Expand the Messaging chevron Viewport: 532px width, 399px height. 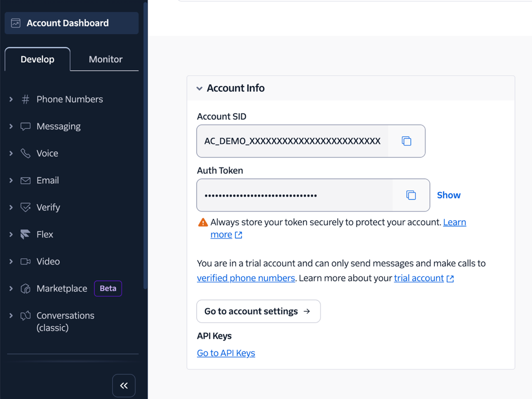(x=11, y=127)
